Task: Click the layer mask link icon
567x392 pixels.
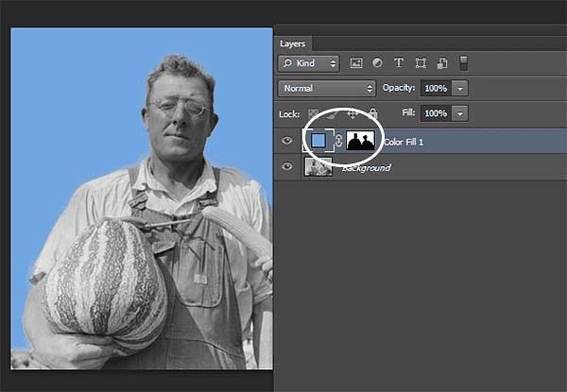Action: pyautogui.click(x=338, y=141)
